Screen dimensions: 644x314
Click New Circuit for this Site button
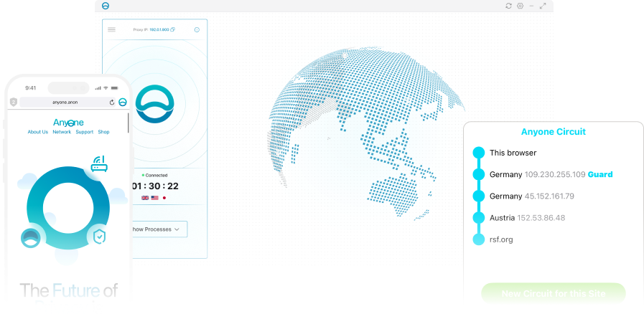pos(553,293)
